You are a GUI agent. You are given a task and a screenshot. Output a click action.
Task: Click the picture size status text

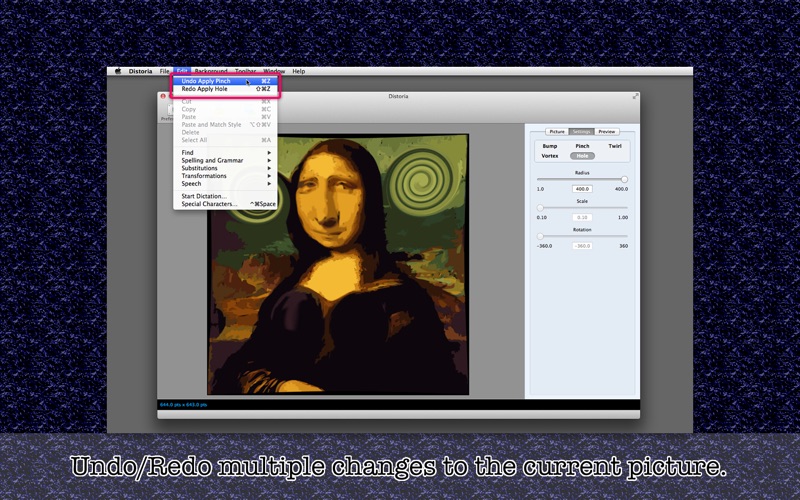point(184,405)
